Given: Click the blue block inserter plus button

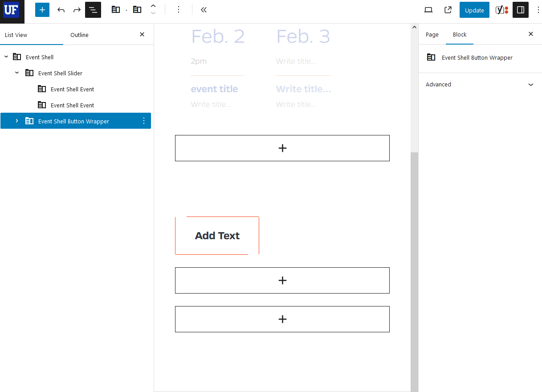Looking at the screenshot, I should (42, 10).
